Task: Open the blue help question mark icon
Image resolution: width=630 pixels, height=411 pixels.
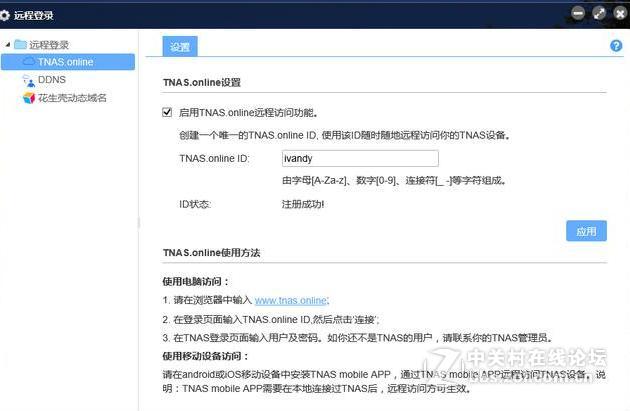Action: click(x=616, y=46)
